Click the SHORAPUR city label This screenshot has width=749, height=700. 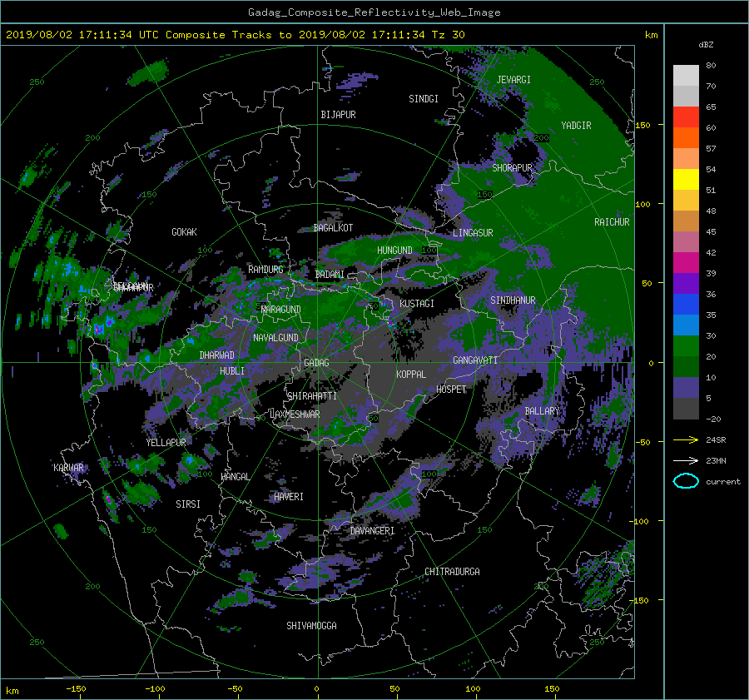(512, 168)
